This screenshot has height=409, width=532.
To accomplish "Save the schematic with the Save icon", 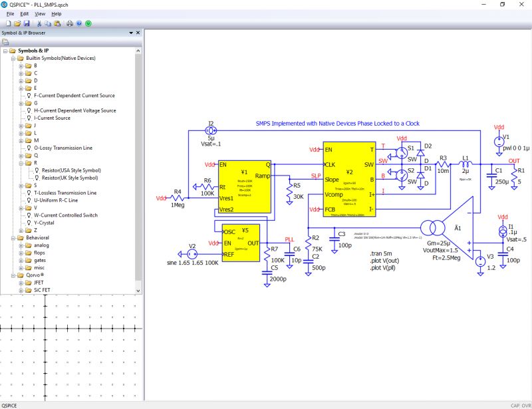I will pyautogui.click(x=27, y=23).
